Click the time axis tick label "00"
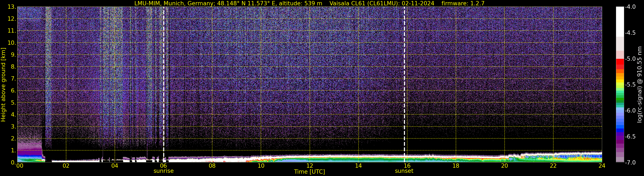Screen dimensions: 644x176 click(x=20, y=166)
